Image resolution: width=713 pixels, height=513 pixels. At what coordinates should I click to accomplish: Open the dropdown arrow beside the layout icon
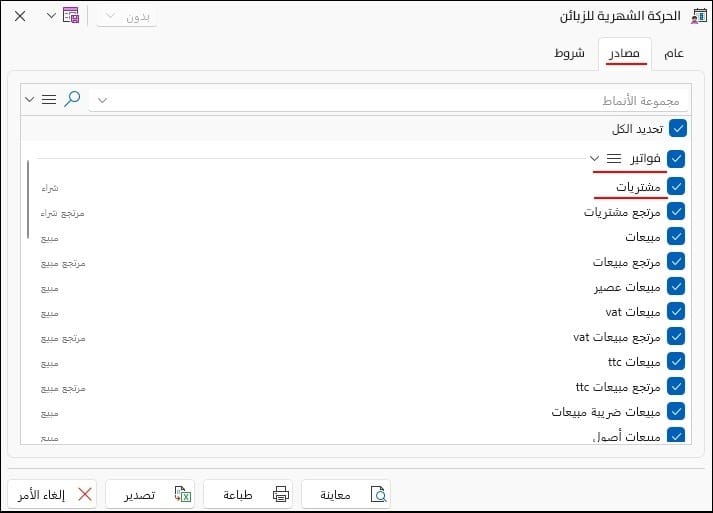(51, 16)
